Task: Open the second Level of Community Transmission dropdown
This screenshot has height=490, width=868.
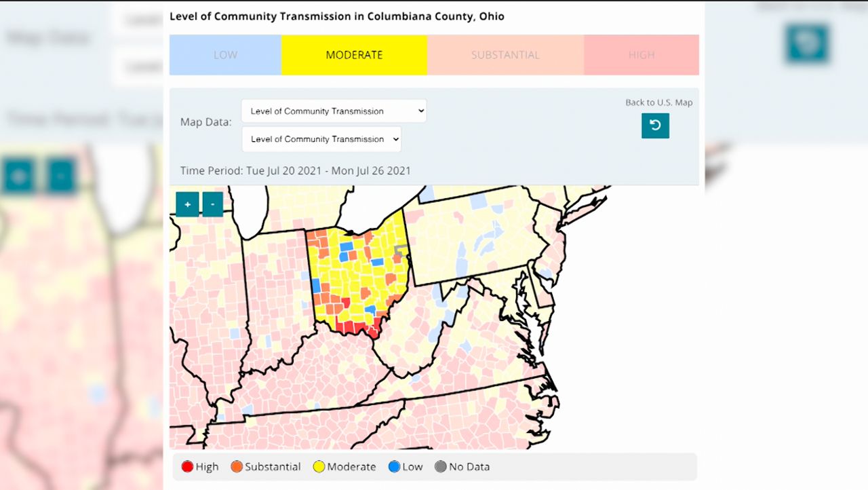Action: coord(321,139)
